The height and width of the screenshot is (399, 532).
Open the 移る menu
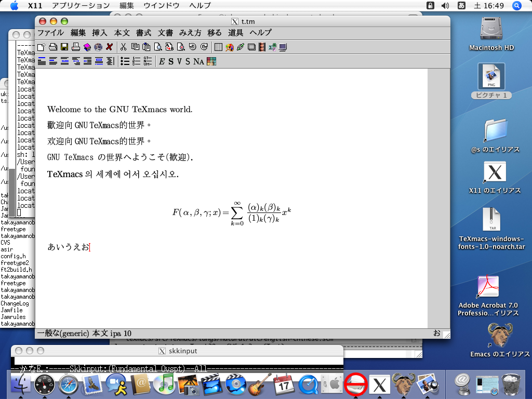[x=215, y=33]
